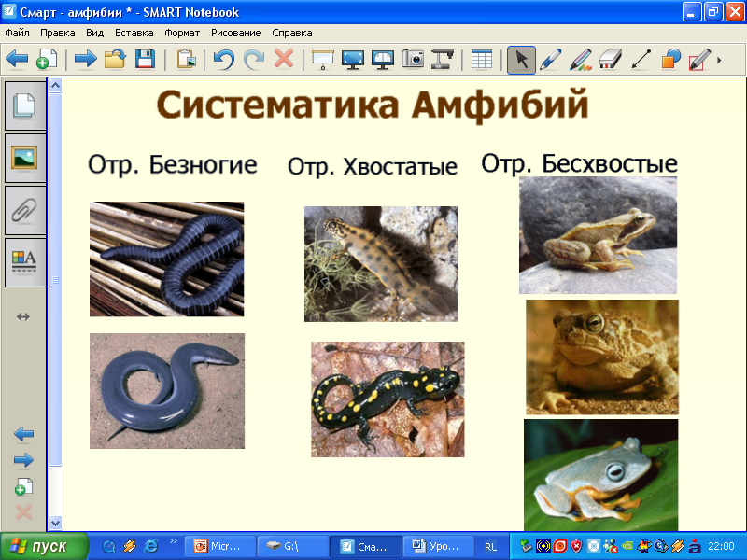The width and height of the screenshot is (747, 560).
Task: Launch Internet Explorer from quick launch
Action: [151, 546]
